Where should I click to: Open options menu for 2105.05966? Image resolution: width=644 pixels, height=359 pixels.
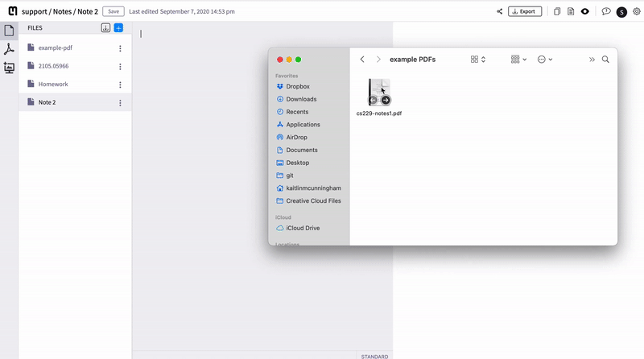pyautogui.click(x=120, y=67)
